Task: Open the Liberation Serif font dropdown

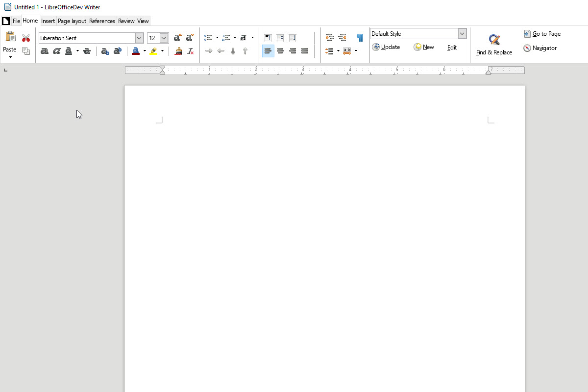Action: point(140,38)
